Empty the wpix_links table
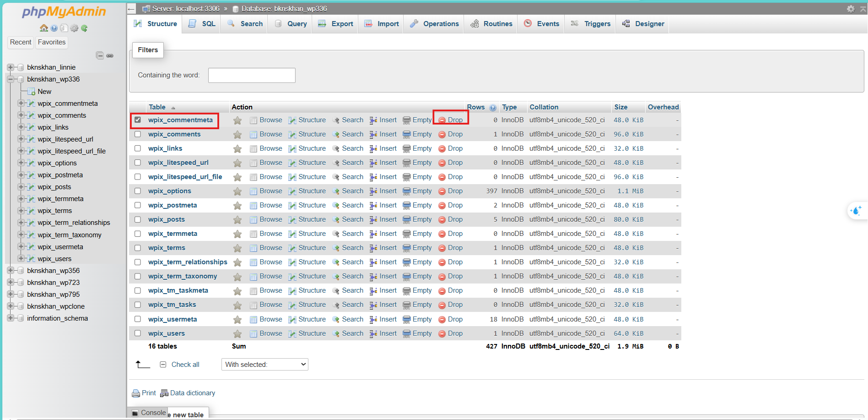 (417, 148)
